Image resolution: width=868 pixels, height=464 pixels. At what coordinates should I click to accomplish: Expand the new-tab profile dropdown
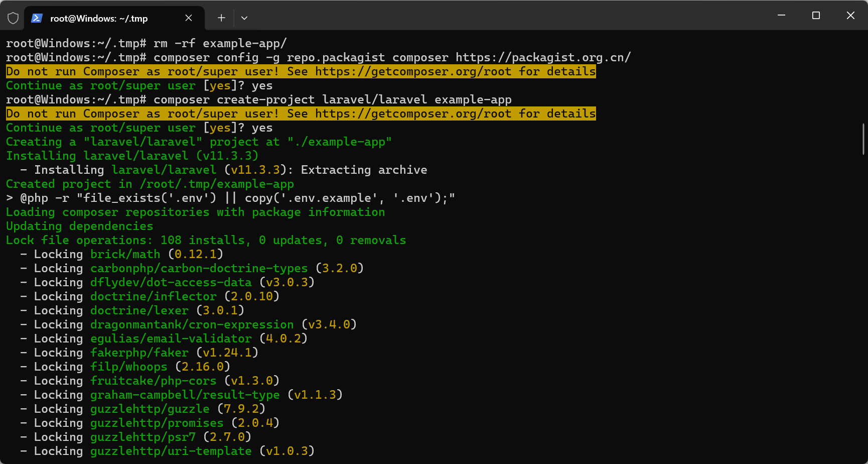point(244,18)
